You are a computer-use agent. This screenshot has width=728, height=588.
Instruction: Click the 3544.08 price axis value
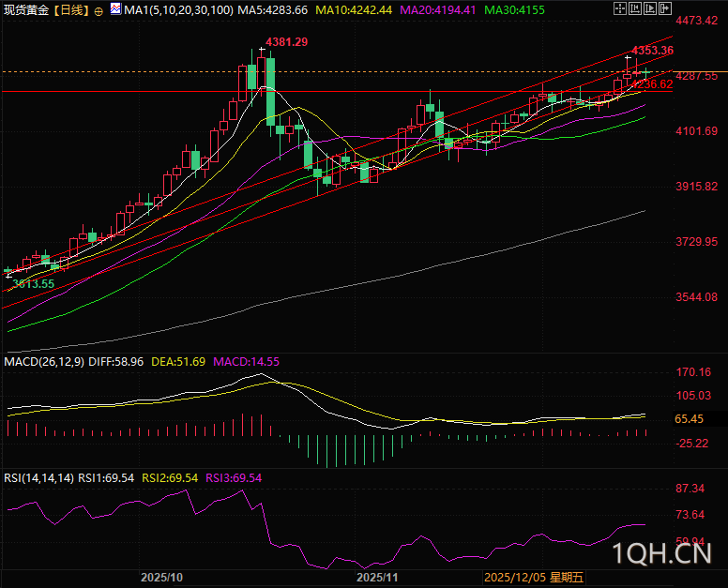tap(696, 296)
